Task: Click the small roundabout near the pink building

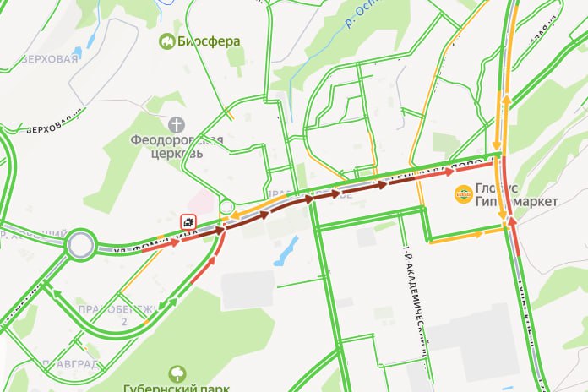Action: (x=227, y=207)
